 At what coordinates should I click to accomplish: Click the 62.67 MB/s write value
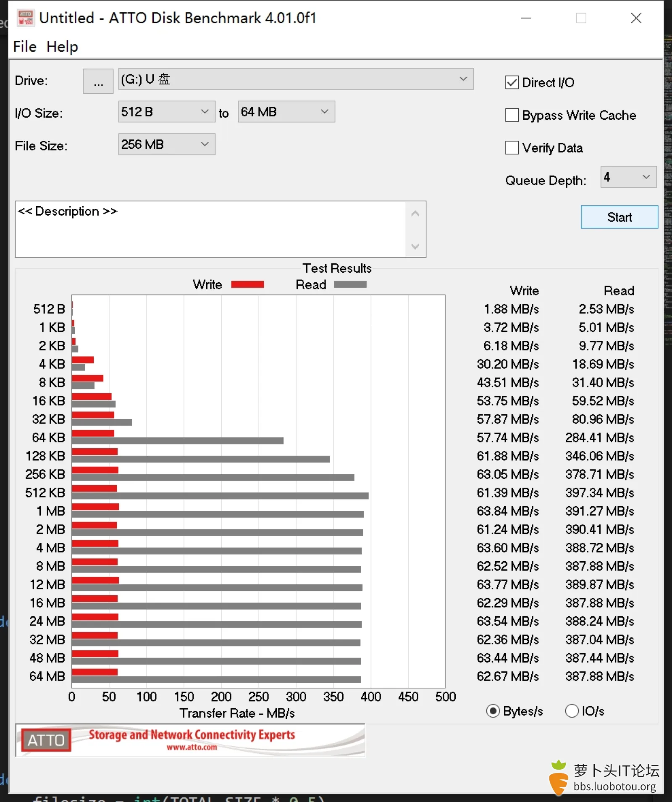tap(508, 676)
